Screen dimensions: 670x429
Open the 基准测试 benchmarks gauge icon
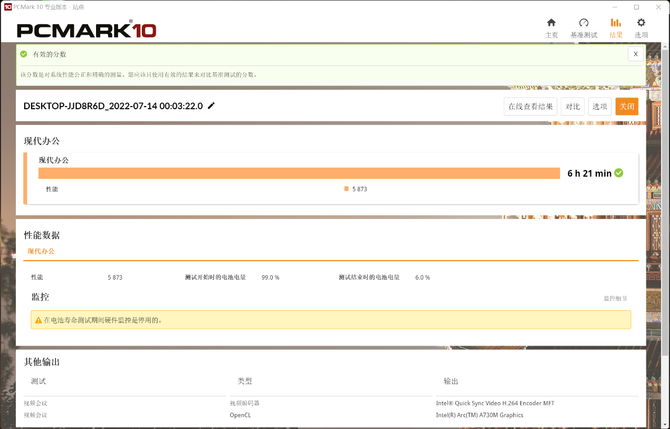[583, 23]
